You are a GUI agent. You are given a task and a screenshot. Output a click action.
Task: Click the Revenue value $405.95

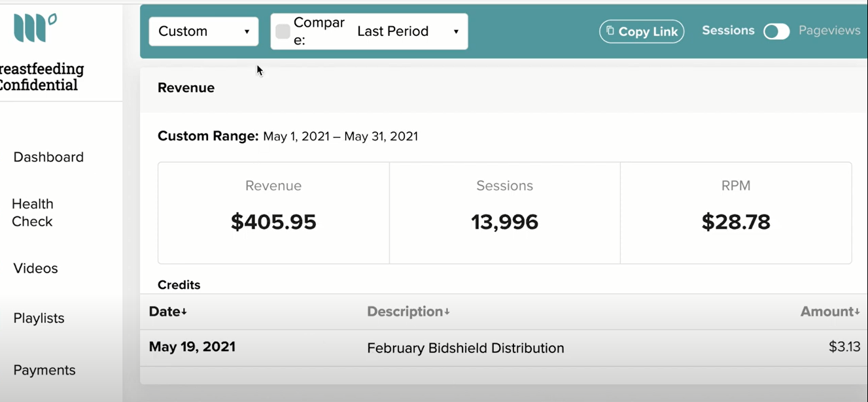(x=273, y=222)
